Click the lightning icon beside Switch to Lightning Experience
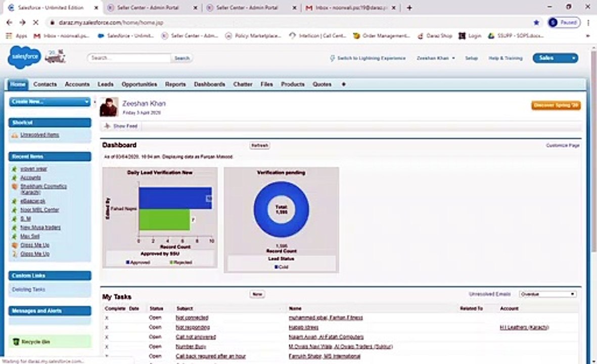Image resolution: width=597 pixels, height=364 pixels. tap(332, 58)
